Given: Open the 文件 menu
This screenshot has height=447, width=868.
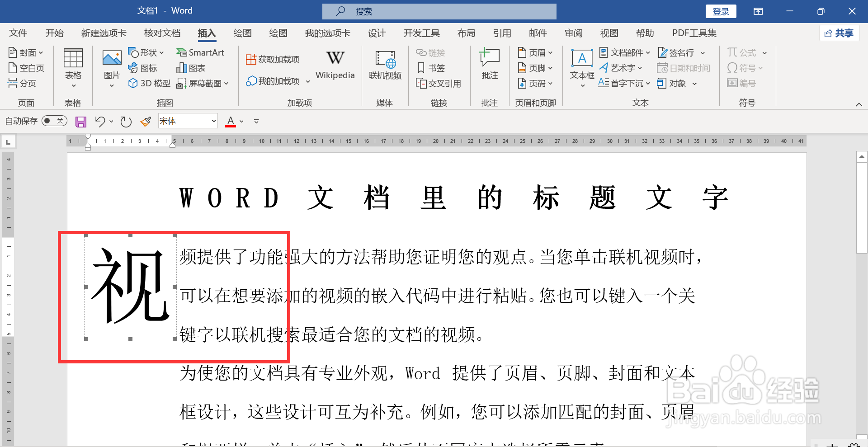Looking at the screenshot, I should [18, 33].
